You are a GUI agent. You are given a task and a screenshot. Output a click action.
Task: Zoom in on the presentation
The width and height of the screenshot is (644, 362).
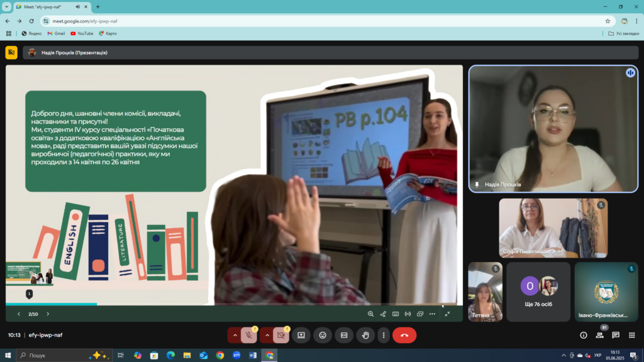tap(370, 314)
